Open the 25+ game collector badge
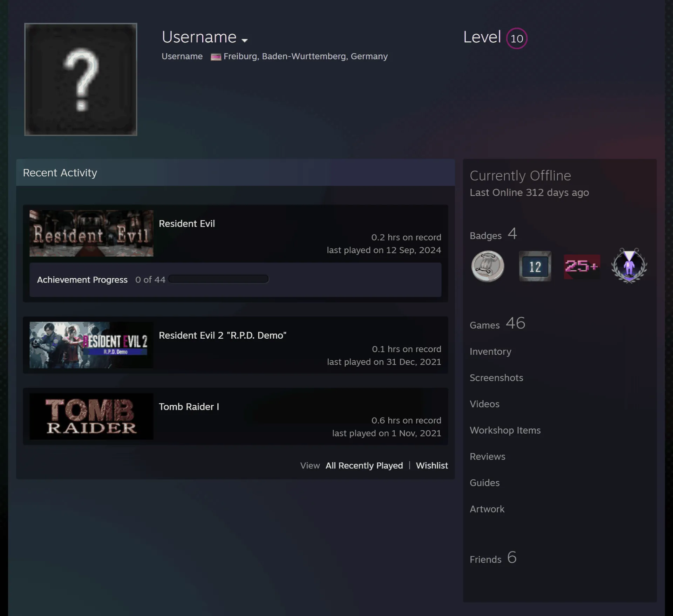 point(582,266)
